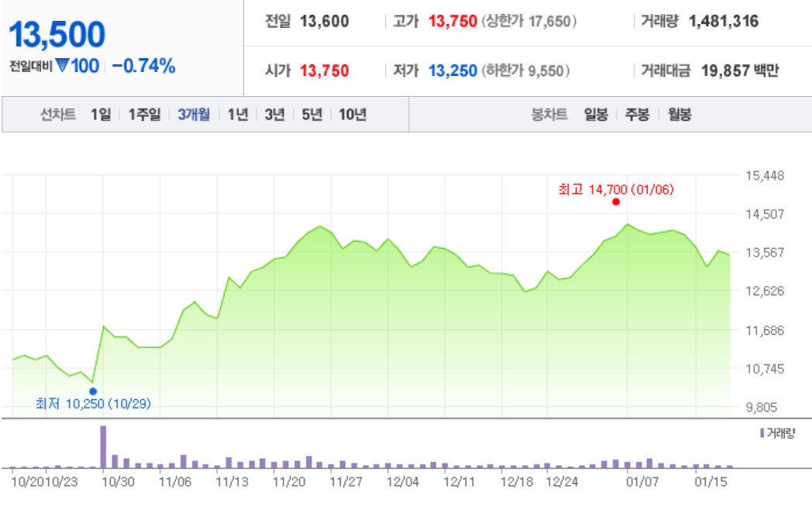Click the blue down-triangle change indicator

pos(62,66)
